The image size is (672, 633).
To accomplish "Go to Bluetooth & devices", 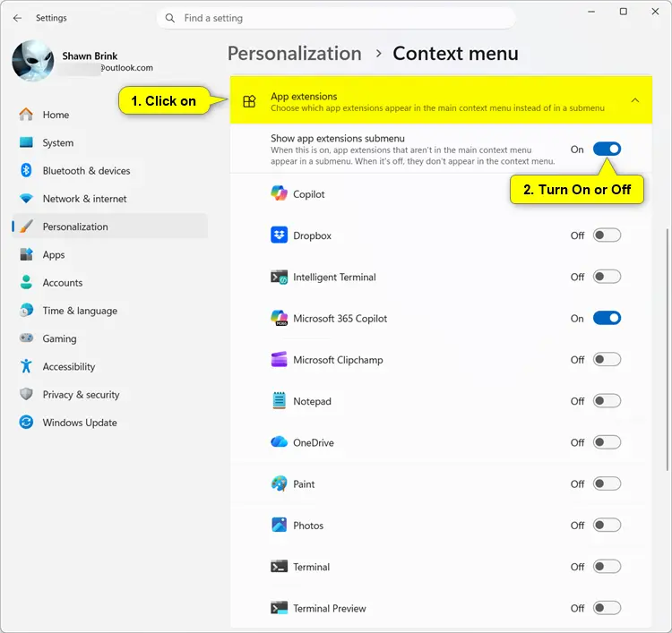I will coord(109,170).
